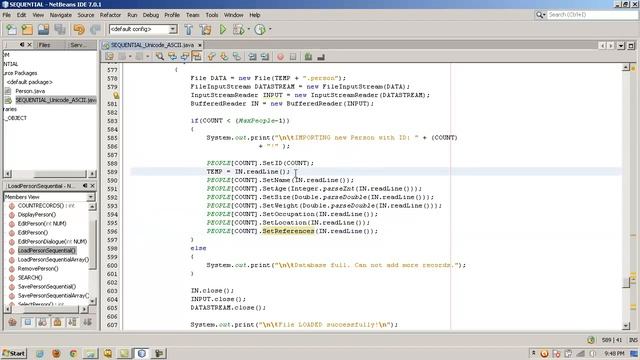This screenshot has width=640, height=360.
Task: Select SEQUENTIAL_Unicode_ASCII.java in the project tree
Action: pos(56,100)
